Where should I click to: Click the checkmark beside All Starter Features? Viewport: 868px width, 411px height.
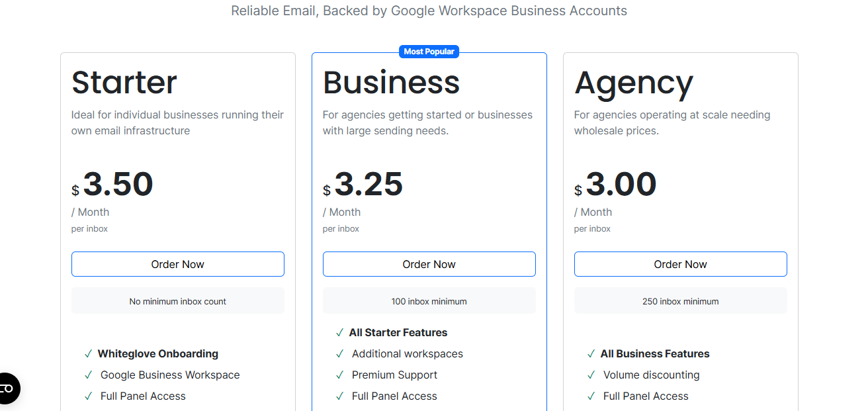coord(339,332)
